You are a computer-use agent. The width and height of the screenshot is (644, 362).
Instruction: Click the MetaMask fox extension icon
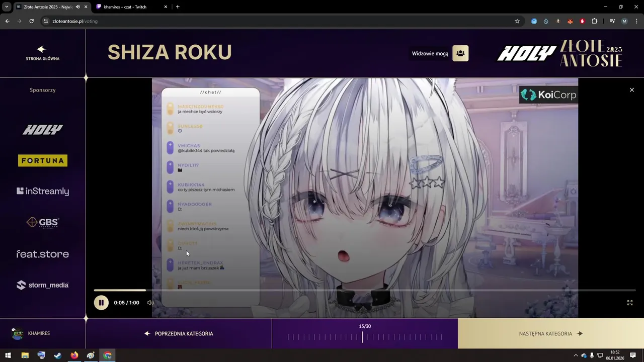coord(570,21)
